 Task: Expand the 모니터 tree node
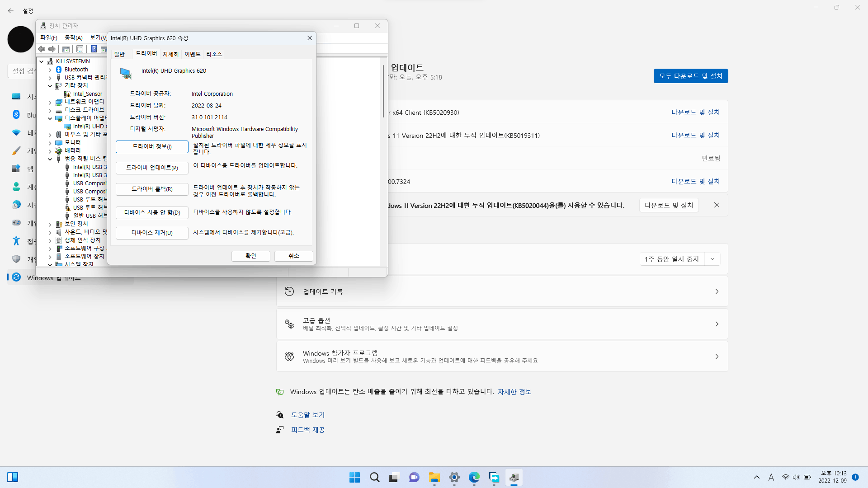50,143
